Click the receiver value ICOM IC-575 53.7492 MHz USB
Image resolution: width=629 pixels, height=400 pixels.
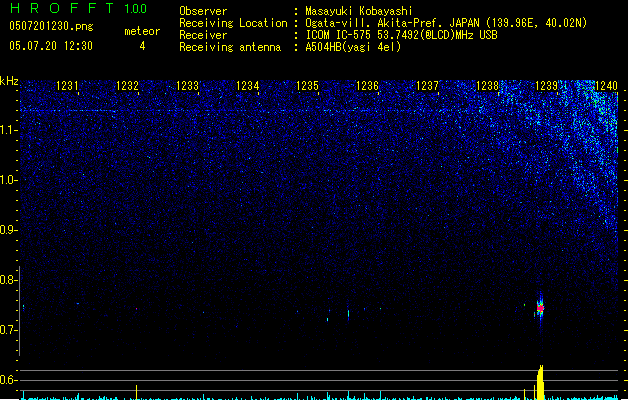[x=401, y=35]
